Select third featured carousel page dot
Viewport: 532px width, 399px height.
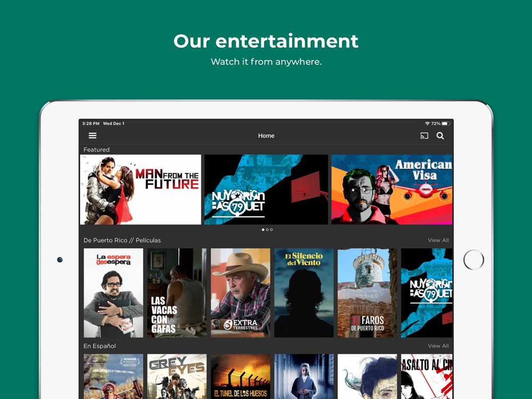point(271,230)
